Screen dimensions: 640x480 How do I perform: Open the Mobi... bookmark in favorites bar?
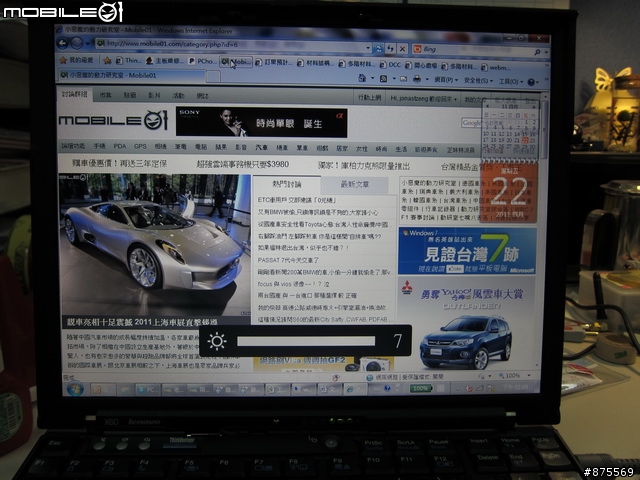pyautogui.click(x=236, y=62)
